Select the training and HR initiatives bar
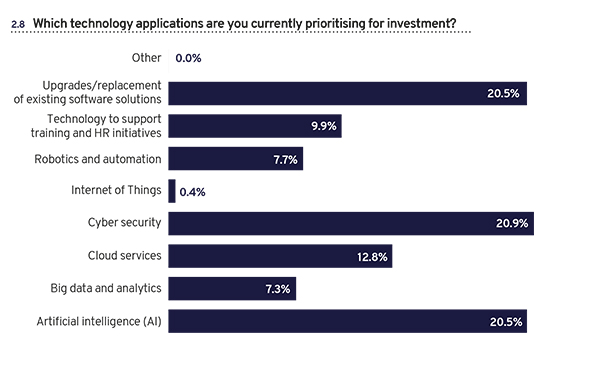Viewport: 600px width, 366px height. pos(255,126)
